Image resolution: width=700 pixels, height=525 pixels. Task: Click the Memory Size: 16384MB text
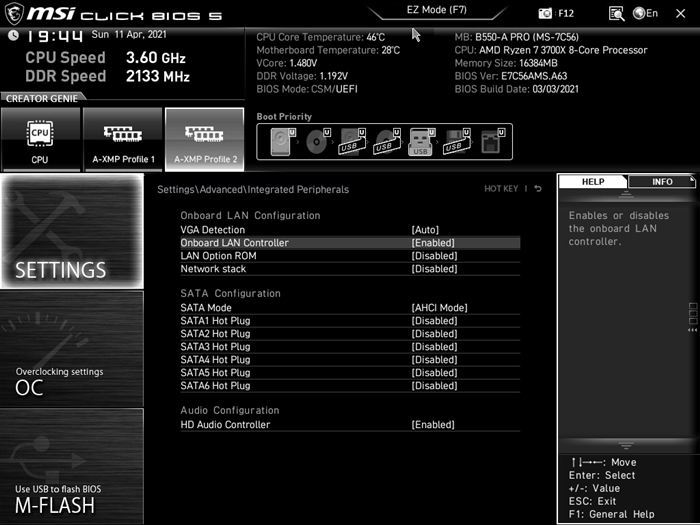(x=506, y=63)
